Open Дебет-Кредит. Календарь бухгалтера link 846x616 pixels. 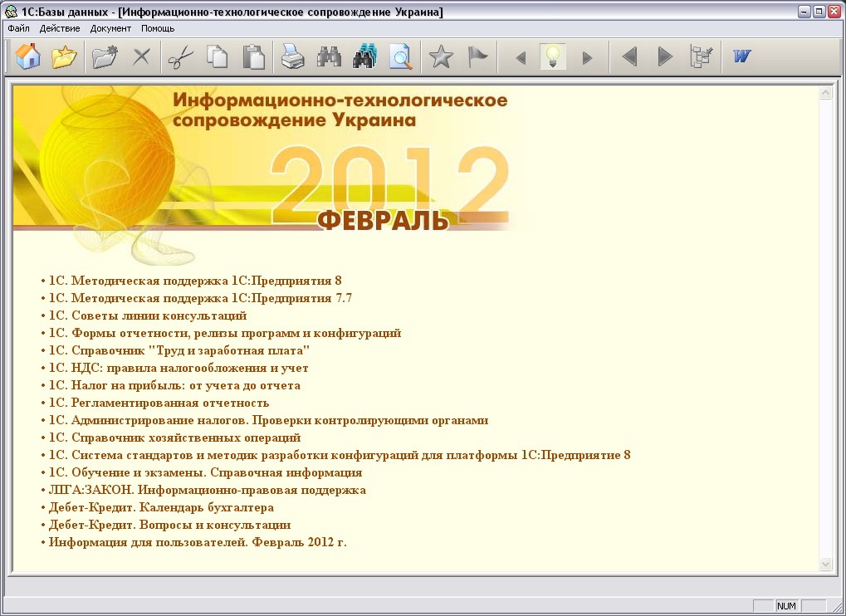pyautogui.click(x=161, y=507)
